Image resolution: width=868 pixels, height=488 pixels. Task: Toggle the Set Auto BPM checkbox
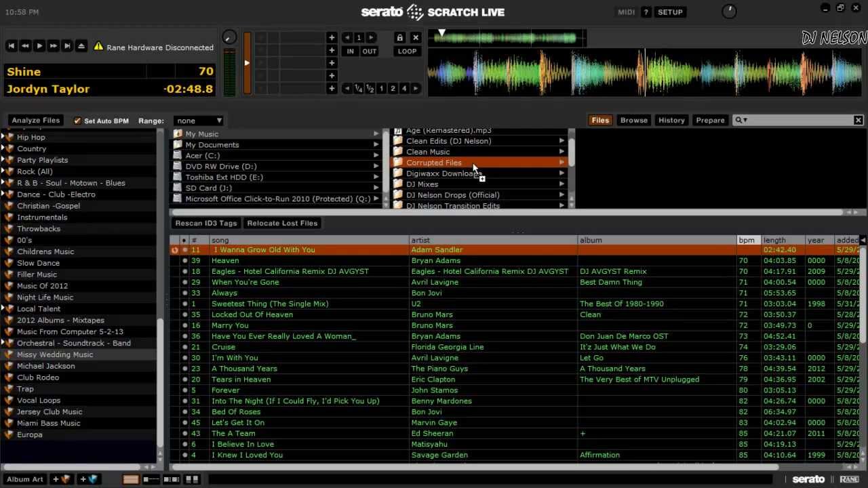pyautogui.click(x=77, y=121)
